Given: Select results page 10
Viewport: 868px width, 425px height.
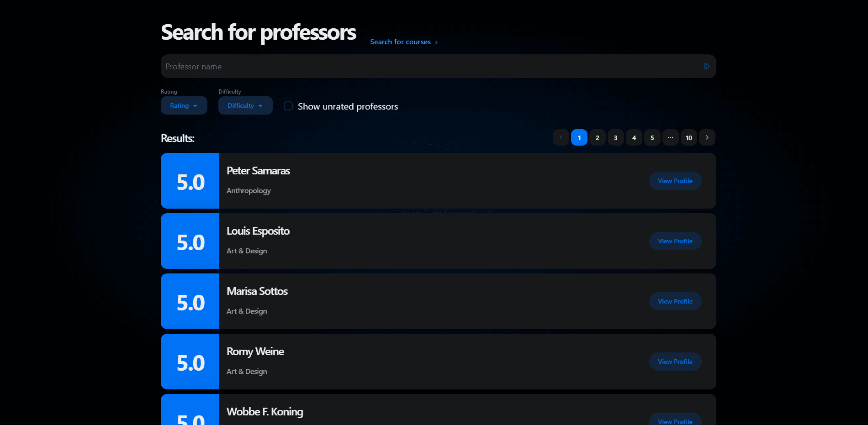Looking at the screenshot, I should click(x=688, y=137).
